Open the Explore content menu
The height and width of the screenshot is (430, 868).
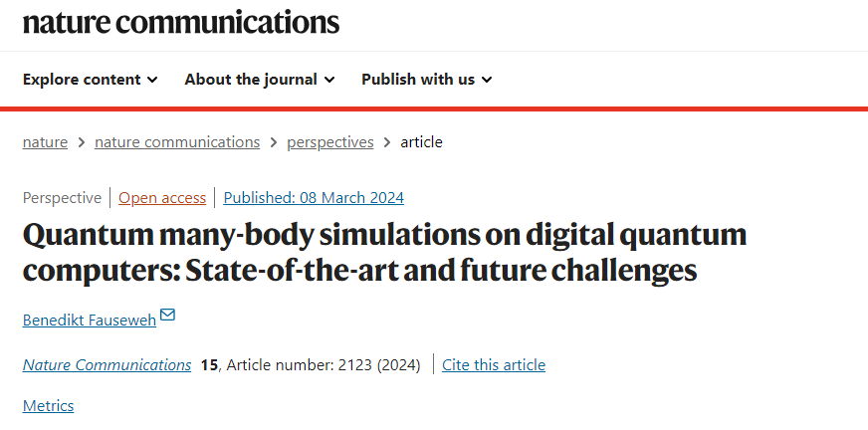(91, 80)
